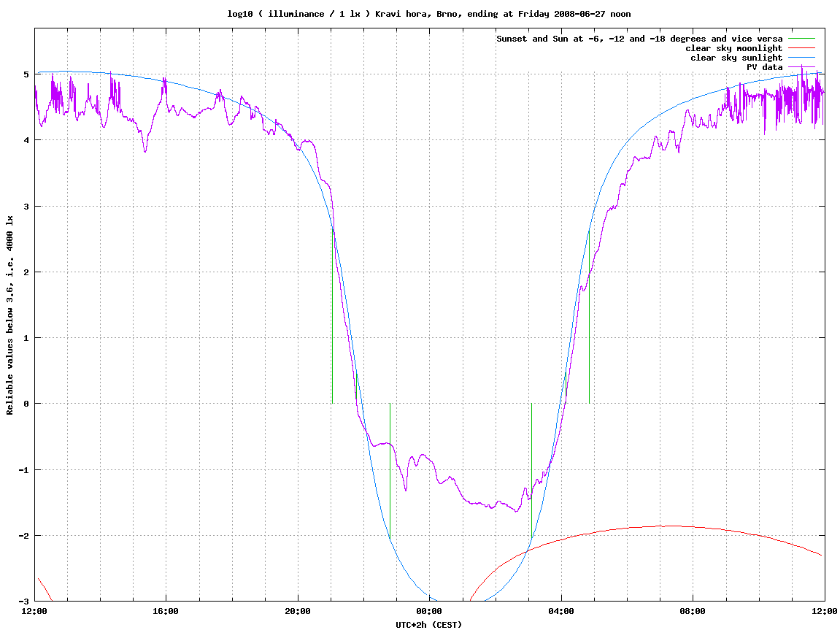Image resolution: width=840 pixels, height=630 pixels.
Task: Click the x-axis label "16:00"
Action: click(166, 611)
